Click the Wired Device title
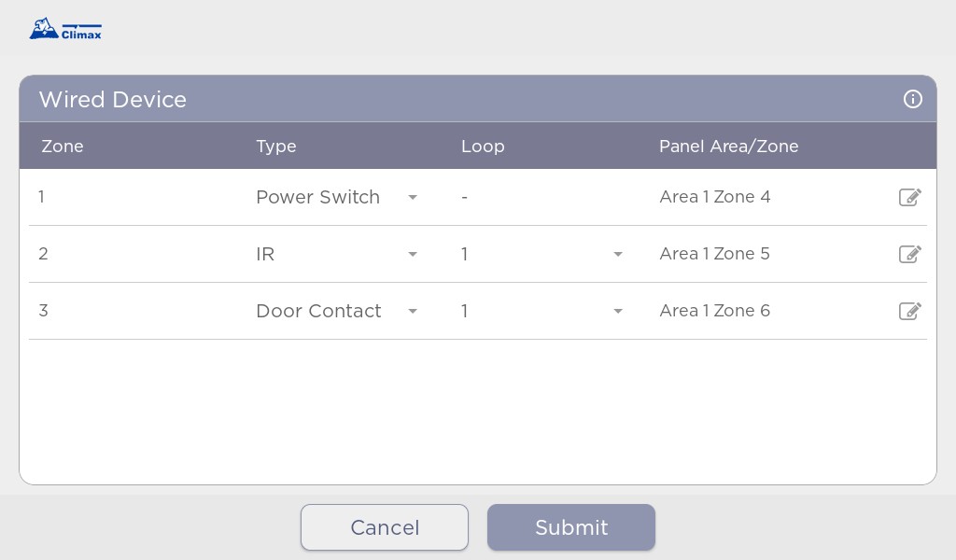 113,99
